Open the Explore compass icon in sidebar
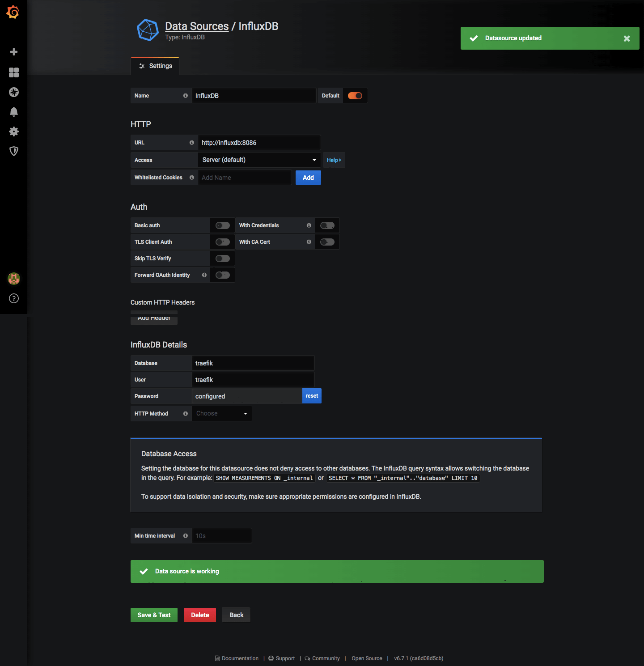The width and height of the screenshot is (644, 666). (14, 92)
